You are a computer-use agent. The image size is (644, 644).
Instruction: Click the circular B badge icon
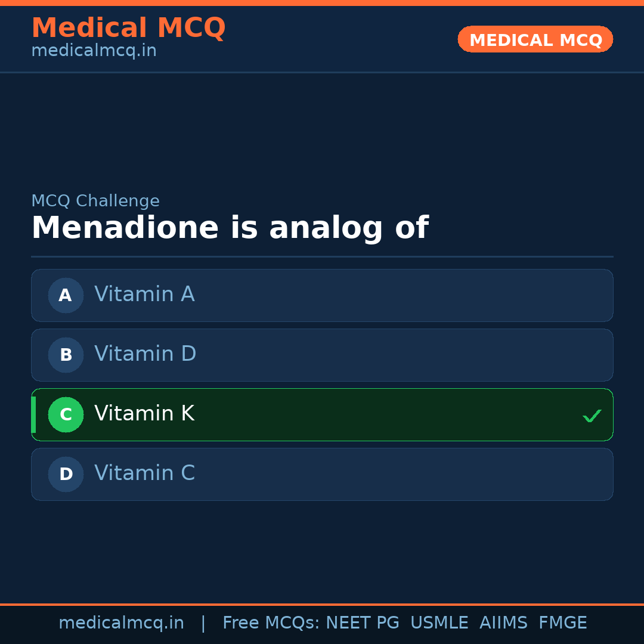[66, 355]
